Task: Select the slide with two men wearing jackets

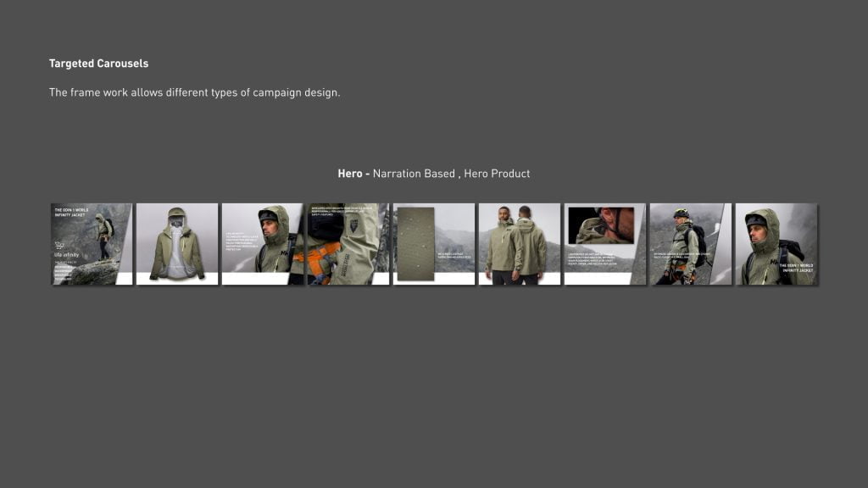Action: click(519, 244)
